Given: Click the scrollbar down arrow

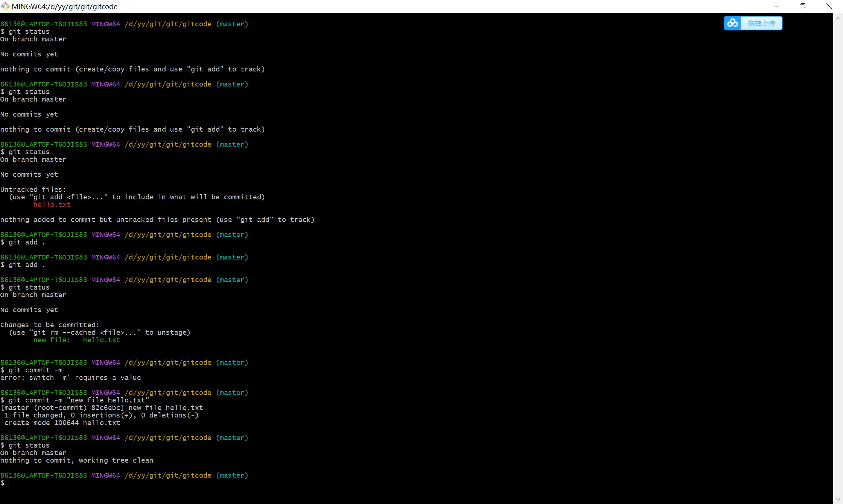Looking at the screenshot, I should pyautogui.click(x=838, y=499).
